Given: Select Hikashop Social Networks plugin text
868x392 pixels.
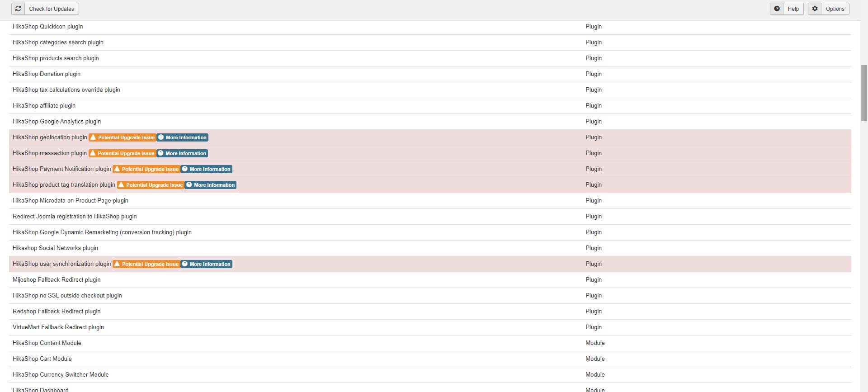Looking at the screenshot, I should 55,248.
